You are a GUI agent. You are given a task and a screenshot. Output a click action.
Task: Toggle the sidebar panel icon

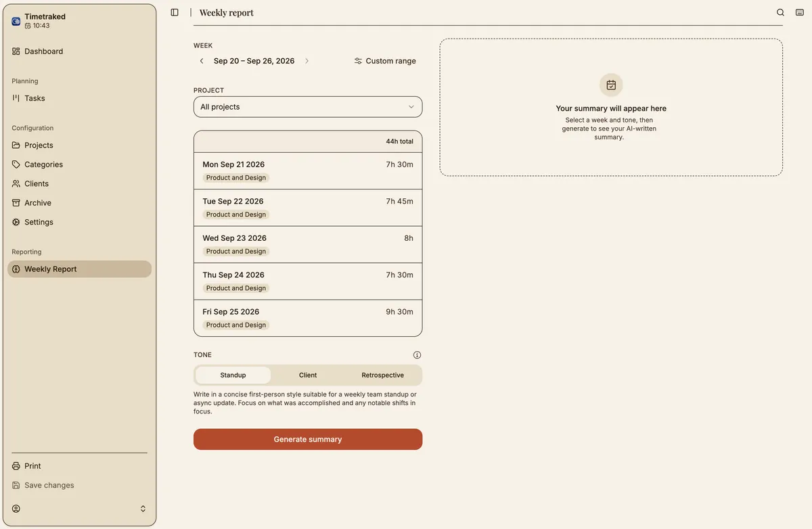coord(175,12)
